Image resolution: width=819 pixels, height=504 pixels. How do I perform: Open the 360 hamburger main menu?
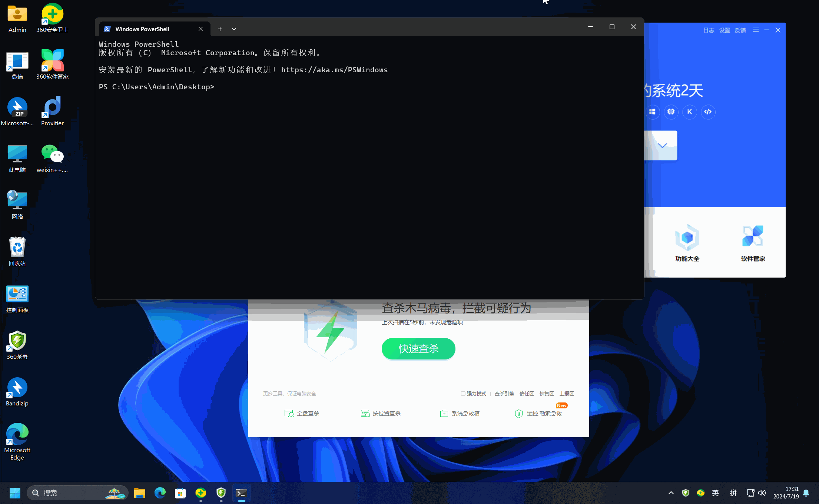(756, 30)
